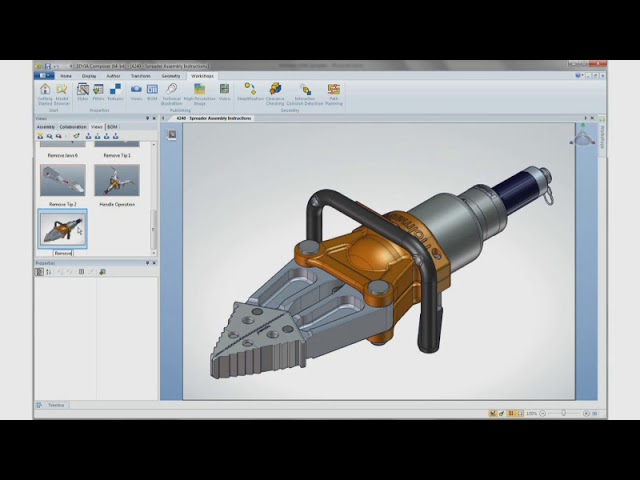The height and width of the screenshot is (480, 640).
Task: Open the Path Planning workshop
Action: [x=333, y=94]
